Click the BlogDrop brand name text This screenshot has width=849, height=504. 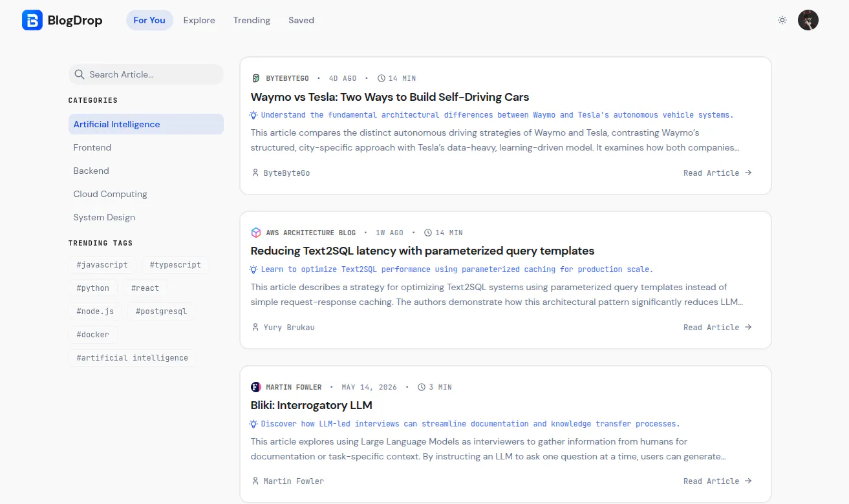[75, 20]
